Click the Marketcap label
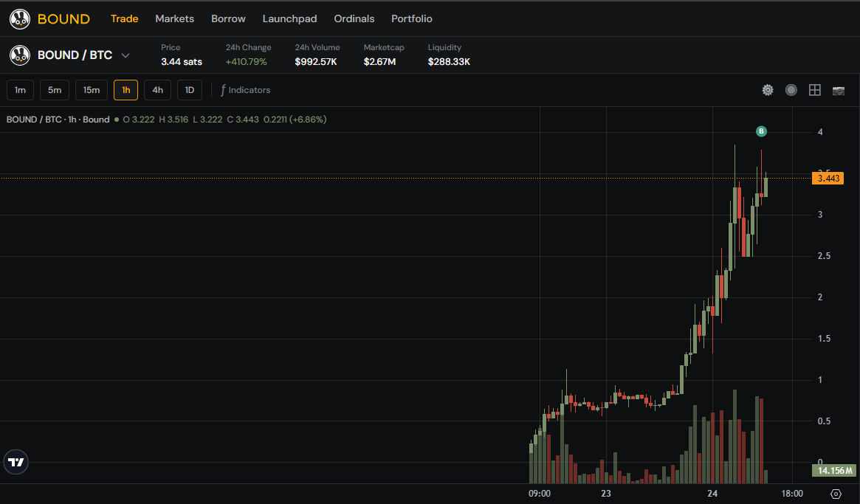This screenshot has width=860, height=504. [384, 48]
